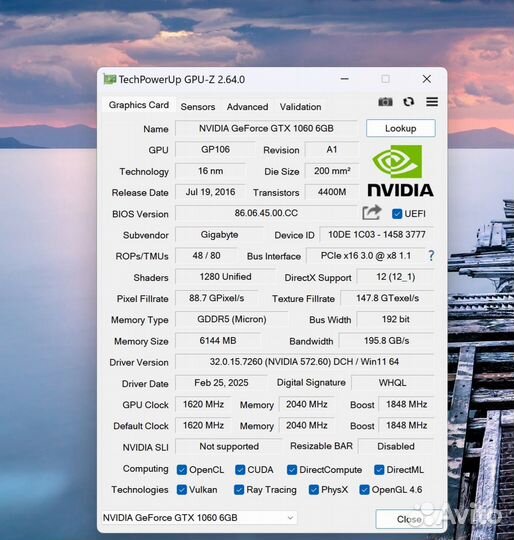
Task: Close GPU-Z with the title bar X
Action: (x=427, y=79)
